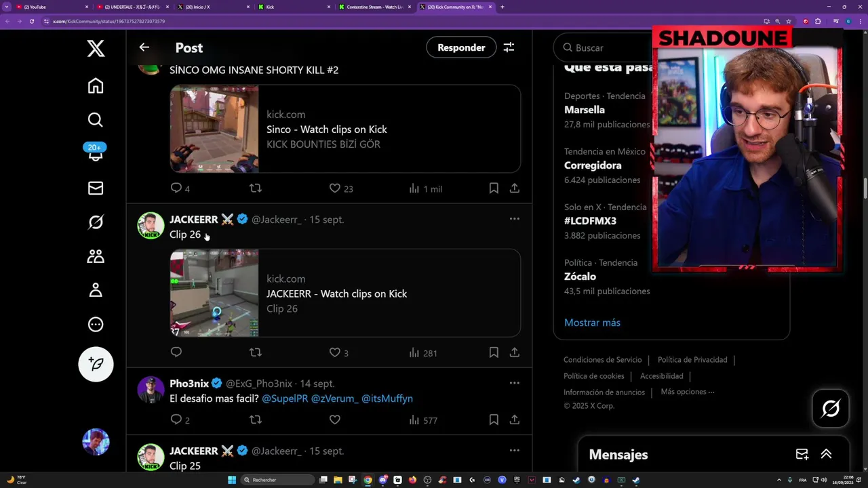Screen dimensions: 868x488
Task: Switch to YouTube browser tab
Action: click(x=51, y=7)
